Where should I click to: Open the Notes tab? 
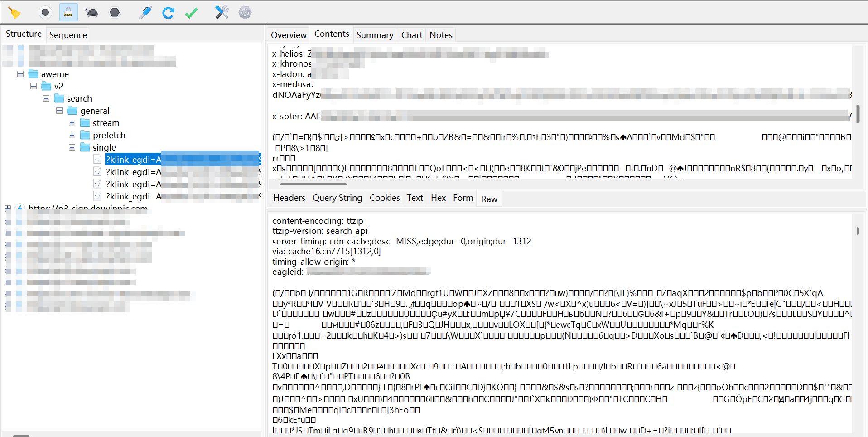441,35
